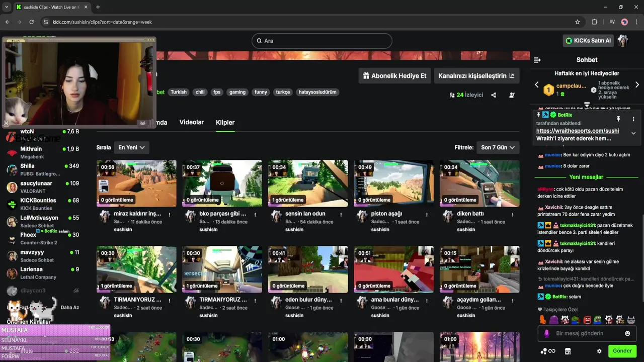
Task: Focus the Ara search field
Action: (322, 41)
